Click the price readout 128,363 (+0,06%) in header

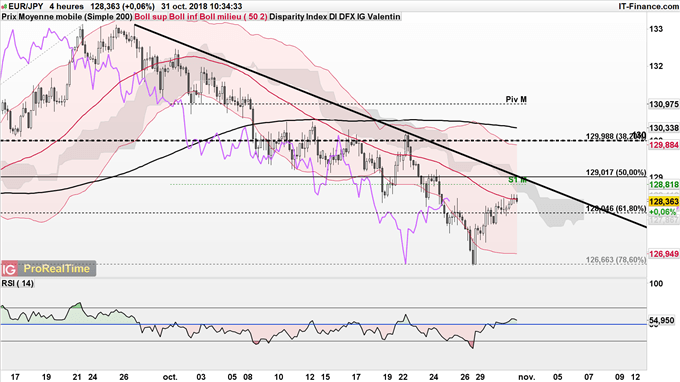click(122, 7)
